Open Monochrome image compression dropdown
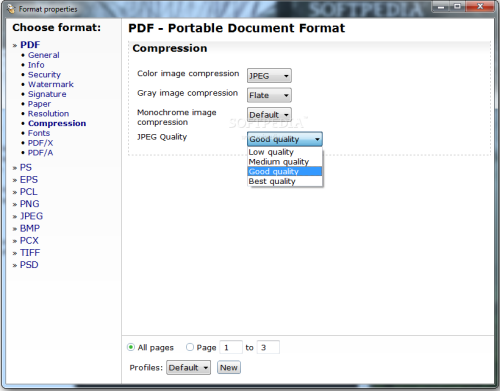 pos(269,114)
